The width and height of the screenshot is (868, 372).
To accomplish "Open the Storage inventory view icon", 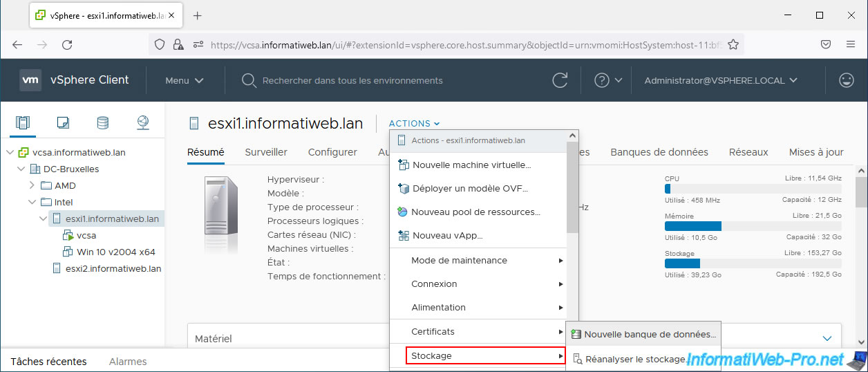I will (x=102, y=123).
